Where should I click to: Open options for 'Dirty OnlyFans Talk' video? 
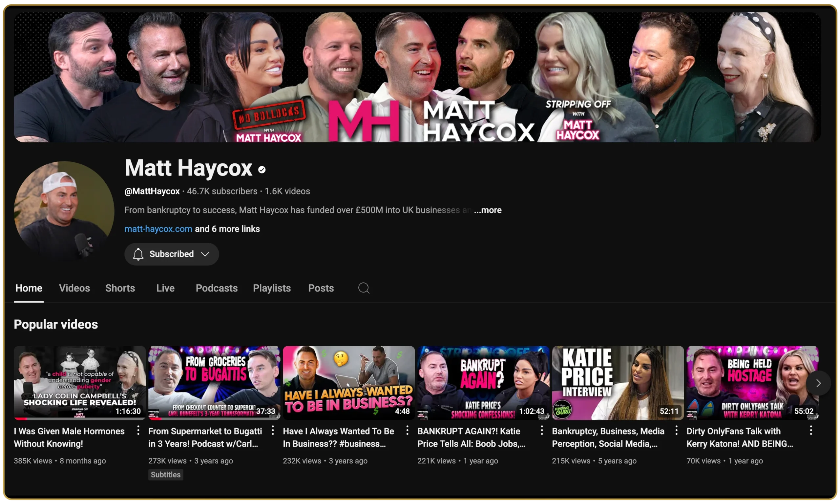click(x=811, y=431)
